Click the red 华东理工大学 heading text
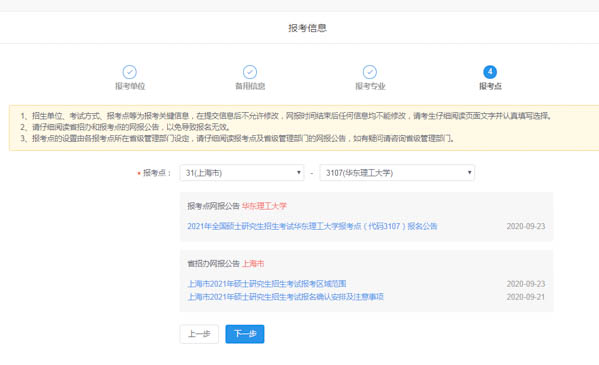 264,206
